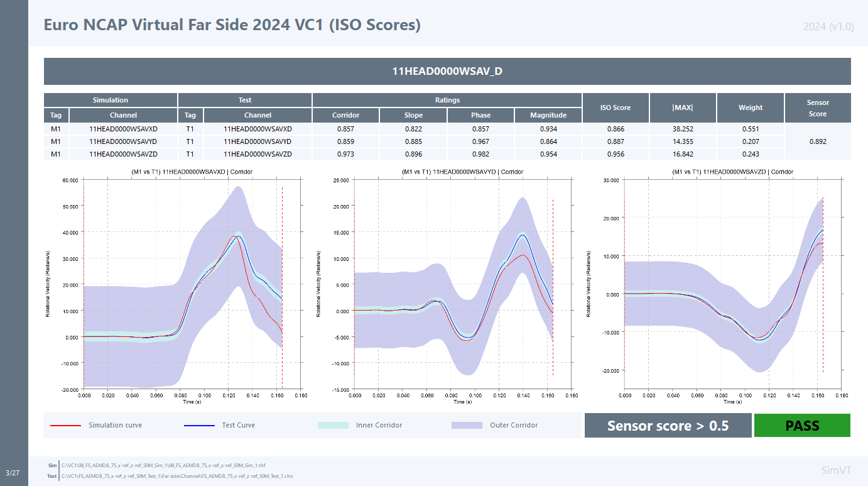This screenshot has width=868, height=486.
Task: Select the Magnitude column header
Action: (x=548, y=115)
